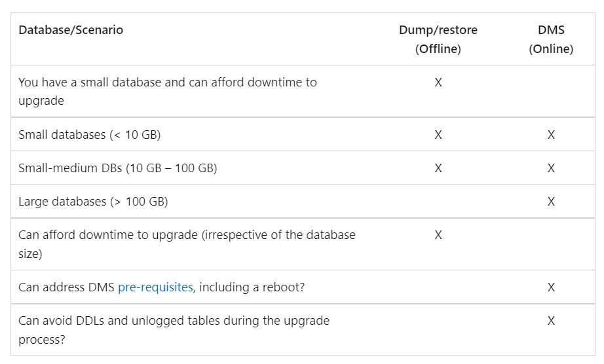Click DMS X for DMS pre-requisites row

[x=551, y=287]
